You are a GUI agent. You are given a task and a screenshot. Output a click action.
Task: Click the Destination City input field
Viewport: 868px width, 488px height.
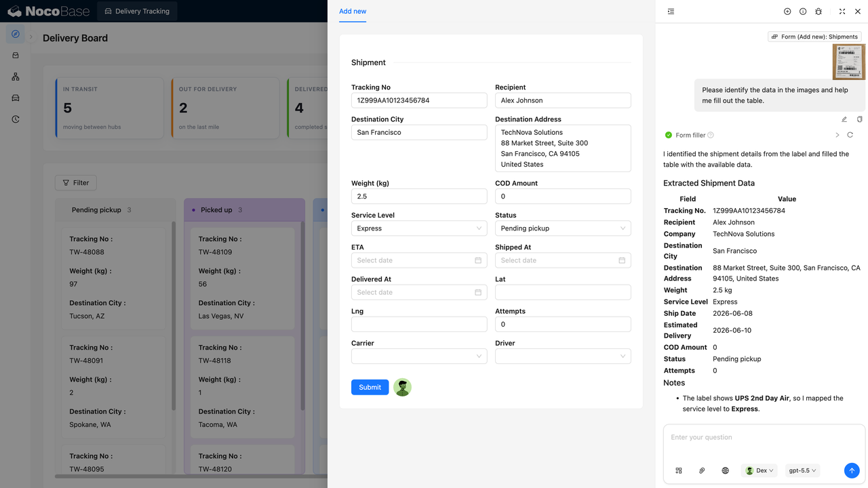click(x=419, y=132)
